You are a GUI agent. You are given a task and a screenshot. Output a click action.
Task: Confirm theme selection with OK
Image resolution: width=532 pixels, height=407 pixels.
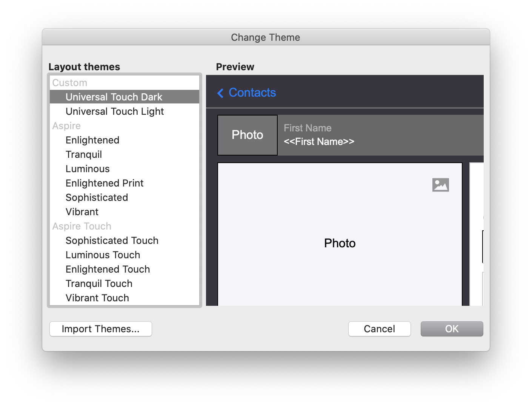click(x=452, y=329)
